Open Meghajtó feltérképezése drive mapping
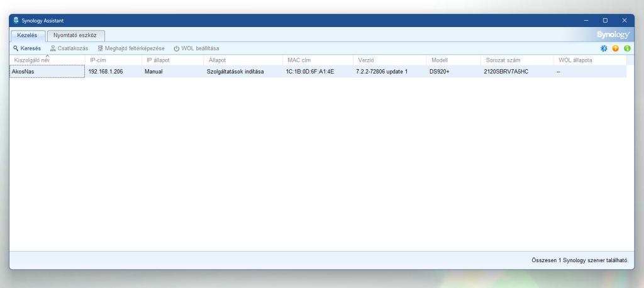Viewport: 644px width, 288px height. (131, 48)
